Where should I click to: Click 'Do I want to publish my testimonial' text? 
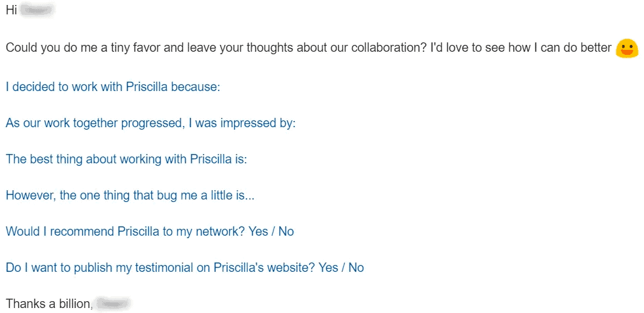click(160, 267)
